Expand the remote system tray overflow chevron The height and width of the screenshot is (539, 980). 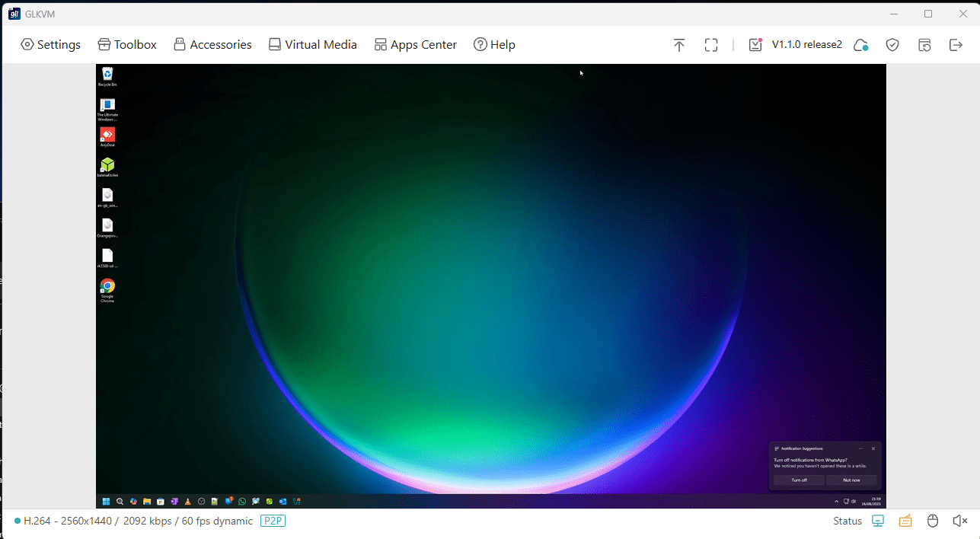(x=837, y=502)
